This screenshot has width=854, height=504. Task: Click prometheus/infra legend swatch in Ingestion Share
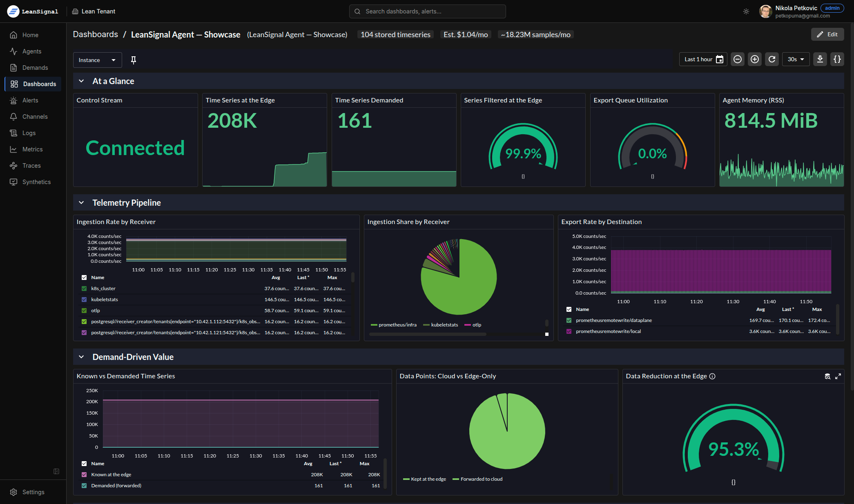tap(374, 325)
